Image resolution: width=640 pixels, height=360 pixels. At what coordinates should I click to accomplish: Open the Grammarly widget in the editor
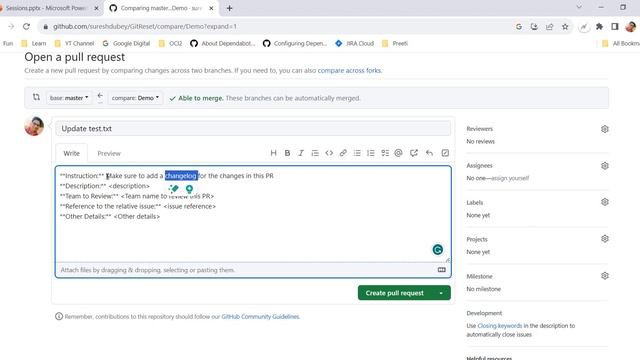pos(438,249)
